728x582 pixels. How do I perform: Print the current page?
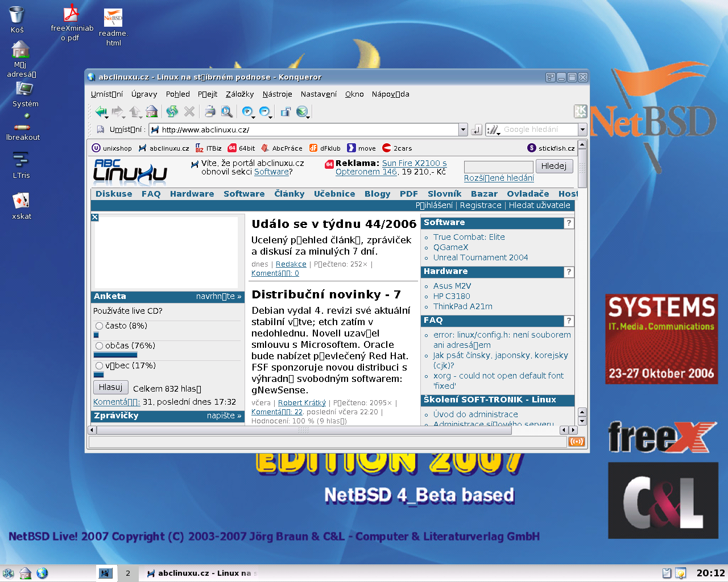[210, 111]
